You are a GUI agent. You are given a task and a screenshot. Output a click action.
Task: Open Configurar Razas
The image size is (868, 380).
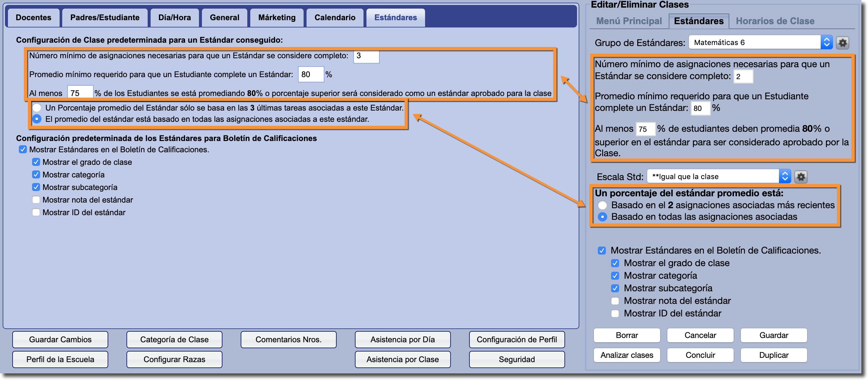click(x=174, y=359)
